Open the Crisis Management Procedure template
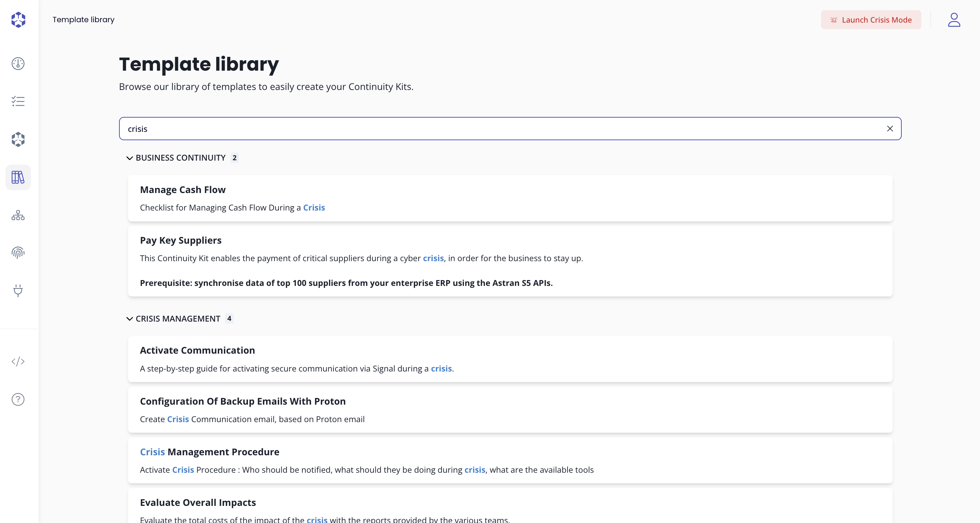This screenshot has width=980, height=523. pos(209,452)
